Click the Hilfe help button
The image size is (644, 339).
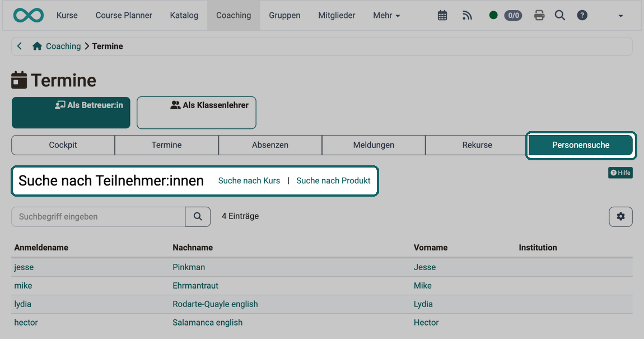pyautogui.click(x=620, y=173)
